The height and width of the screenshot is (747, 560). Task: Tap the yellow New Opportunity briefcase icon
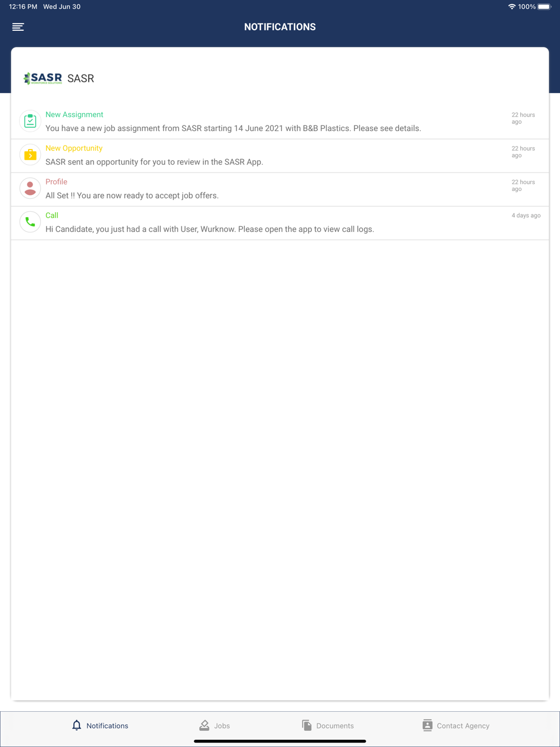tap(30, 155)
